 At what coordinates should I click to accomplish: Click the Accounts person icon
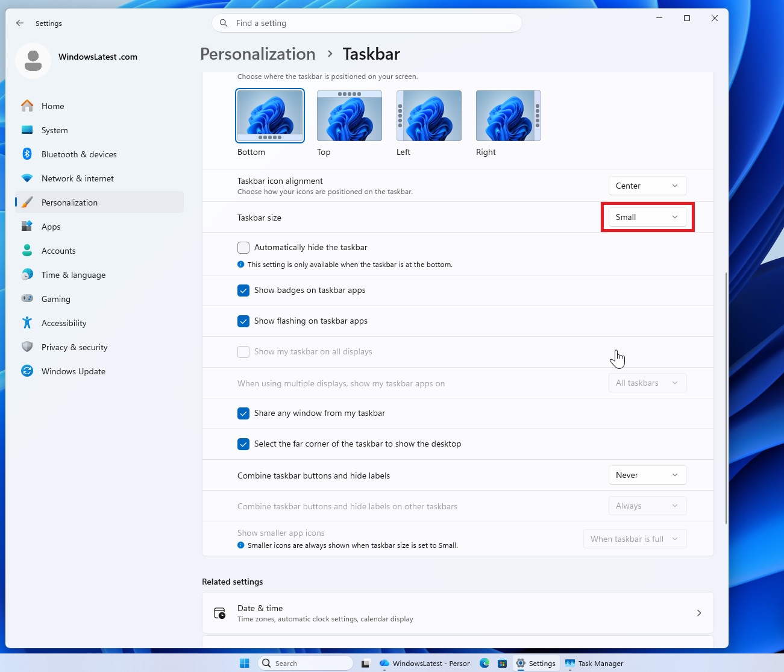click(x=27, y=251)
